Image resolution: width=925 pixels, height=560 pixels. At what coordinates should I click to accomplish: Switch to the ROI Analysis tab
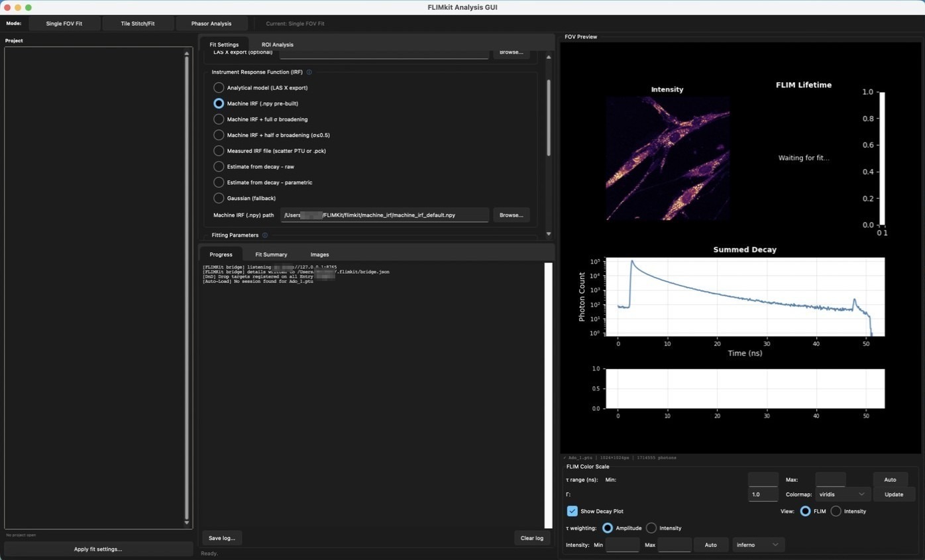[277, 44]
